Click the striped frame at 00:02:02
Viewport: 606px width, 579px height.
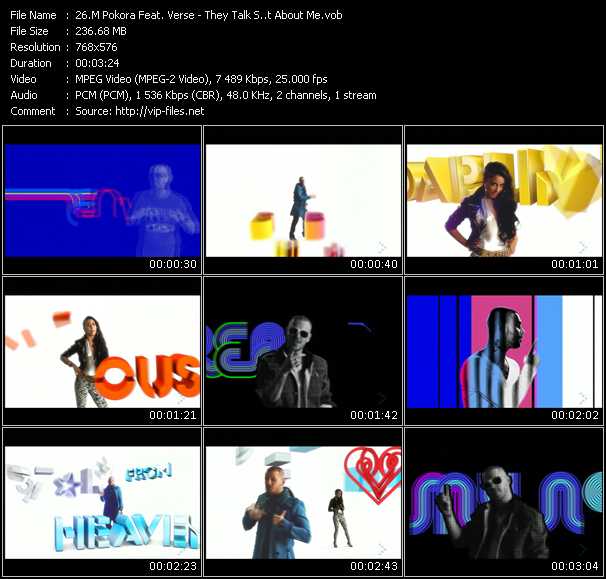[x=504, y=351]
